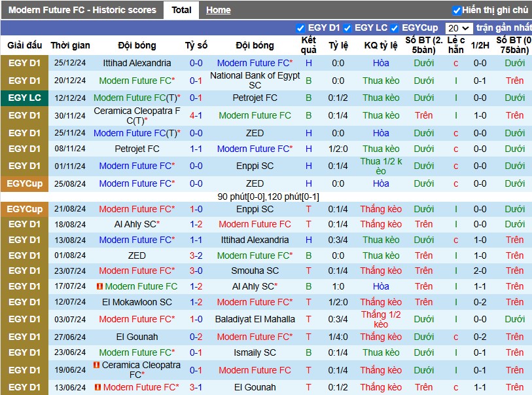The width and height of the screenshot is (532, 395).
Task: Click the '90 phút[0-0],120 phút[0-1]' note
Action: (x=268, y=197)
